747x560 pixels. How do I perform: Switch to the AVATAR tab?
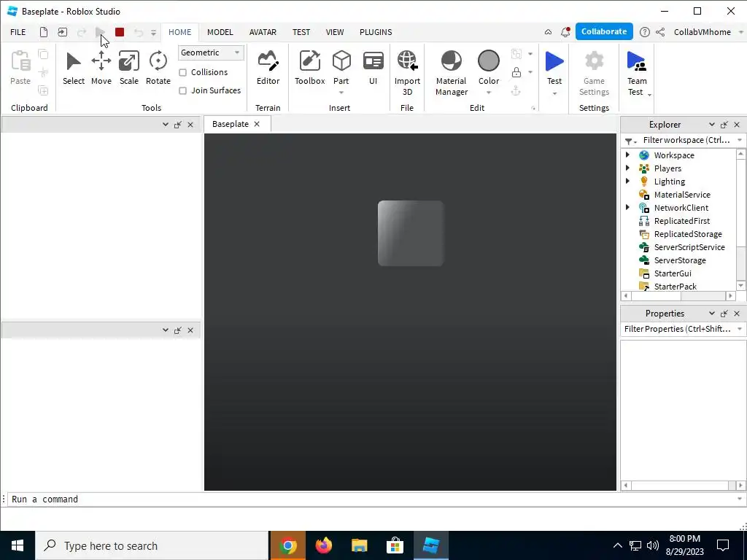[263, 32]
